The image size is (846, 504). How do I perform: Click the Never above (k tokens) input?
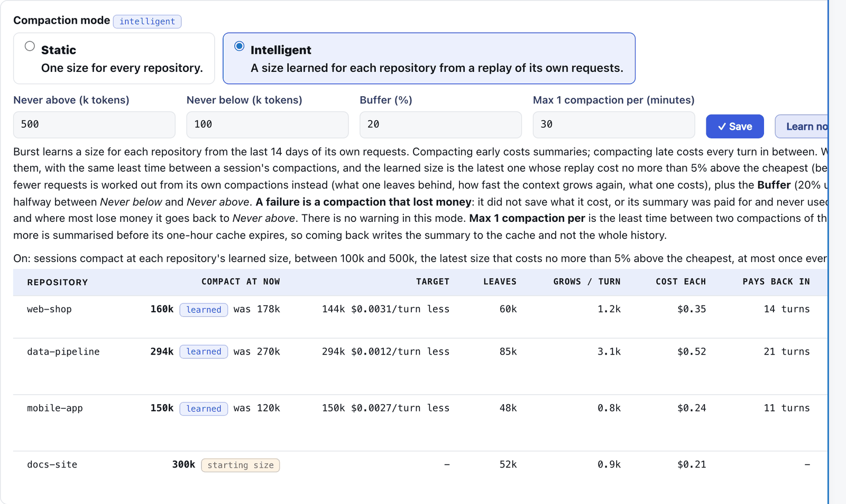(94, 125)
